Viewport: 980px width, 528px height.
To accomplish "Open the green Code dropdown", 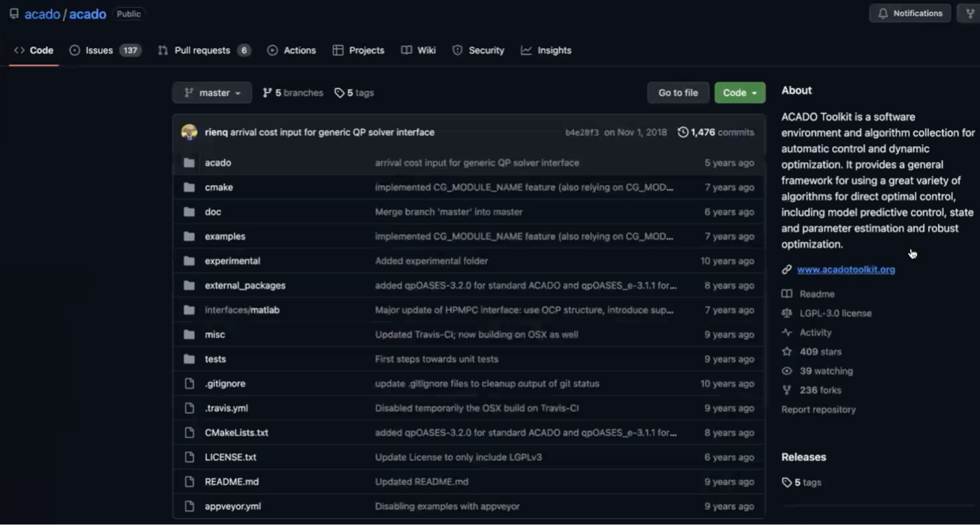I will (x=739, y=93).
